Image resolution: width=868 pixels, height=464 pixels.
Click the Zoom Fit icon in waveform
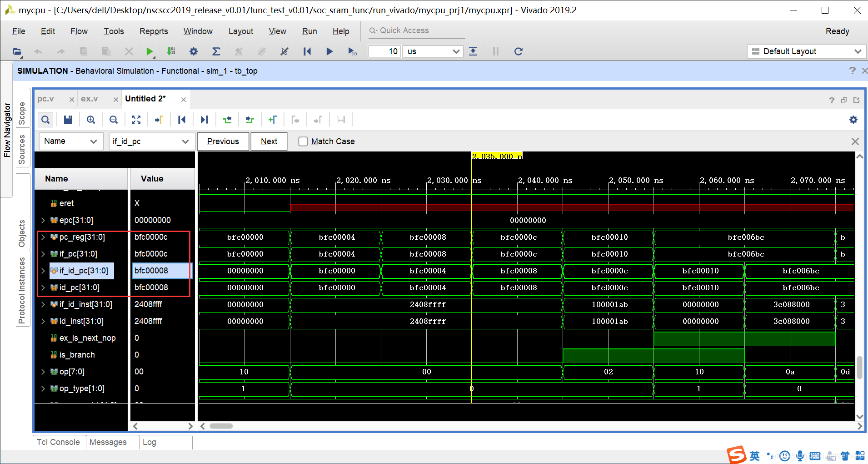(x=136, y=120)
